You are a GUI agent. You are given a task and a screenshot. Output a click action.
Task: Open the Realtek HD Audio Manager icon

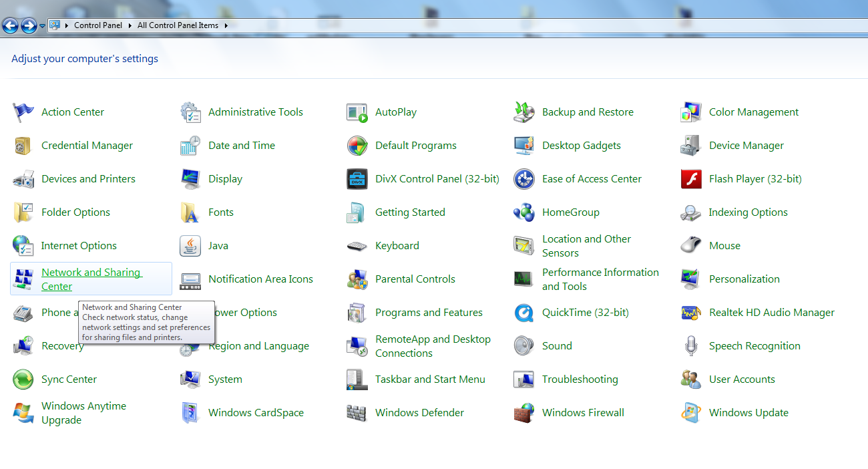point(691,313)
